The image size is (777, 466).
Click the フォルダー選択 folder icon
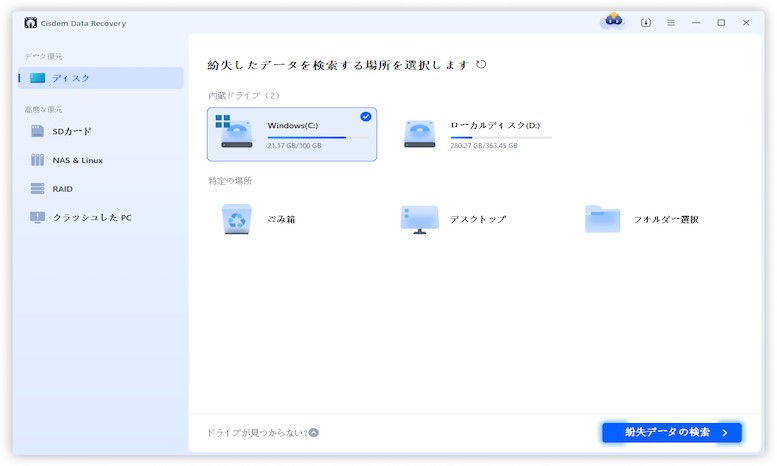tap(603, 219)
